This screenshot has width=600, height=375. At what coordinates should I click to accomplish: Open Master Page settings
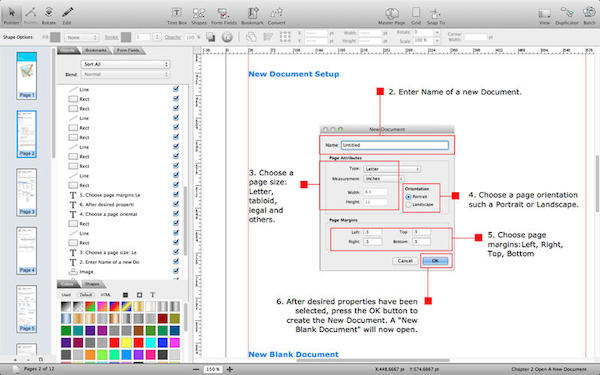[391, 15]
